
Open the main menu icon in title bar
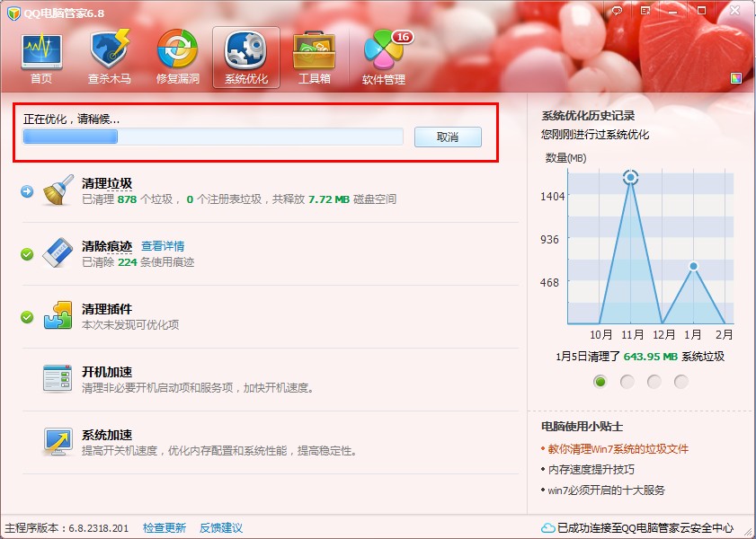645,10
